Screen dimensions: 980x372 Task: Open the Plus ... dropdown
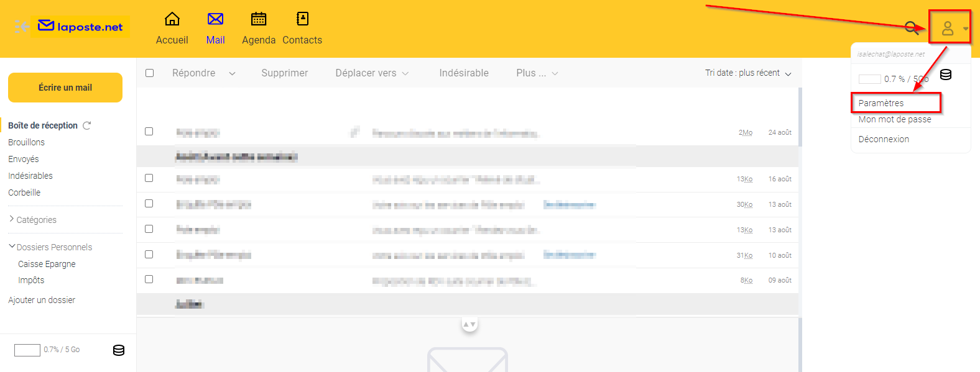pyautogui.click(x=537, y=73)
